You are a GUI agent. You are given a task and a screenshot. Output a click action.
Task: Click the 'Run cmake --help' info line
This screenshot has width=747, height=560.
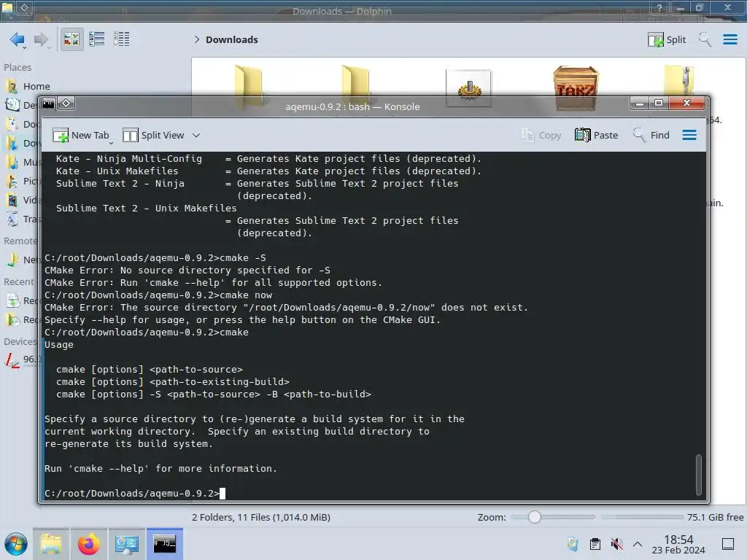(x=160, y=469)
